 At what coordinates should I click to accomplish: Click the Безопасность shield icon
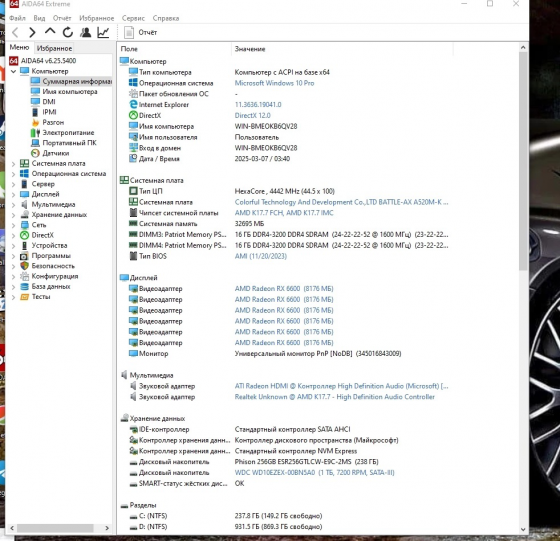tap(24, 266)
